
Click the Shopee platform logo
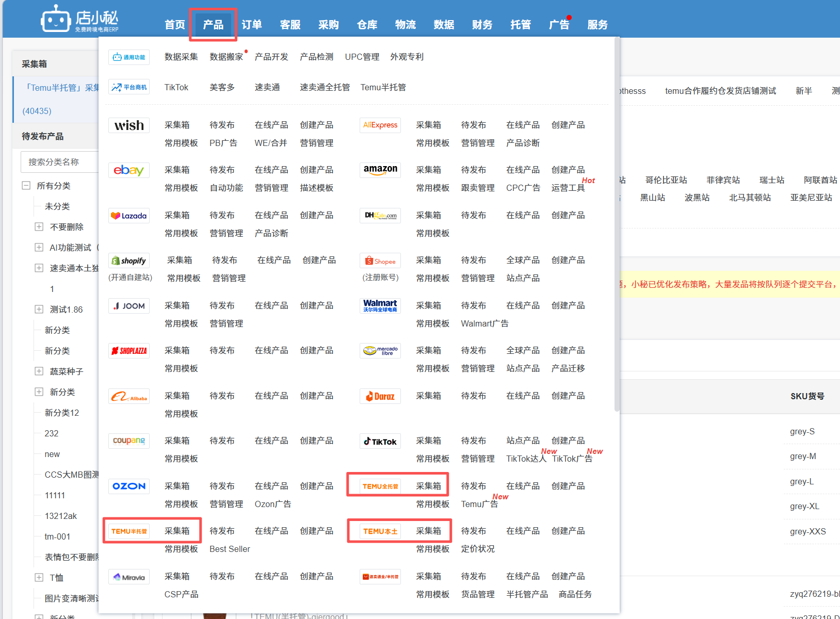click(x=380, y=260)
